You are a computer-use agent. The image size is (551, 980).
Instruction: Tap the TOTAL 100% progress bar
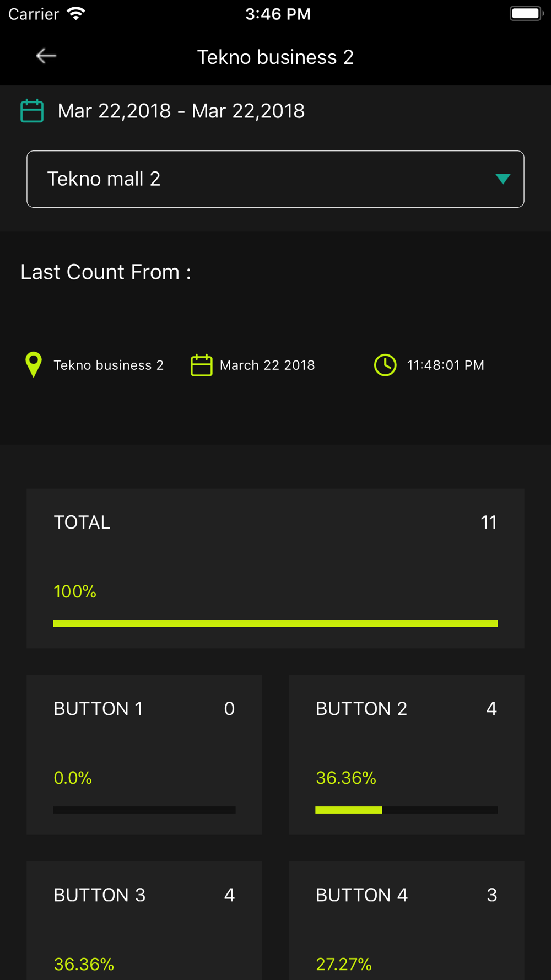[275, 623]
